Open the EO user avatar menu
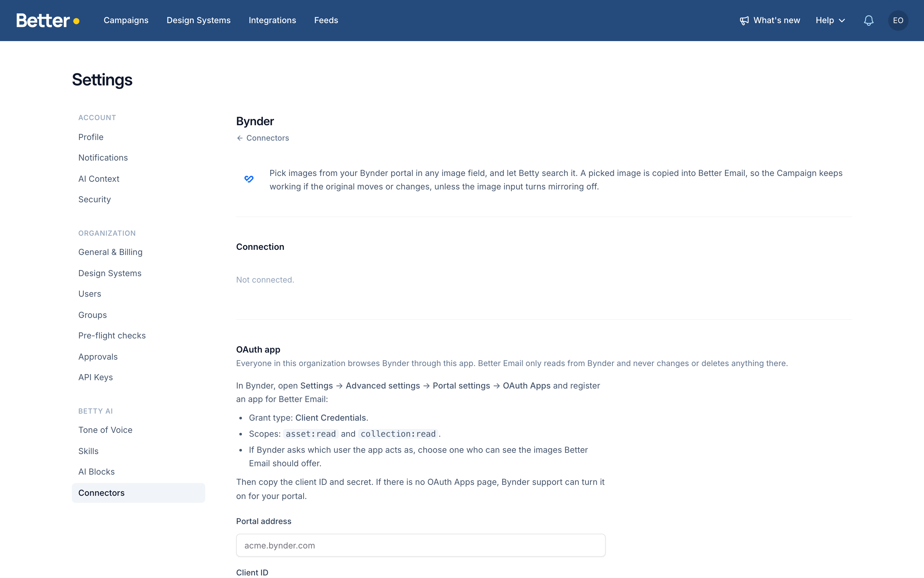Viewport: 924px width, 578px height. (x=898, y=20)
